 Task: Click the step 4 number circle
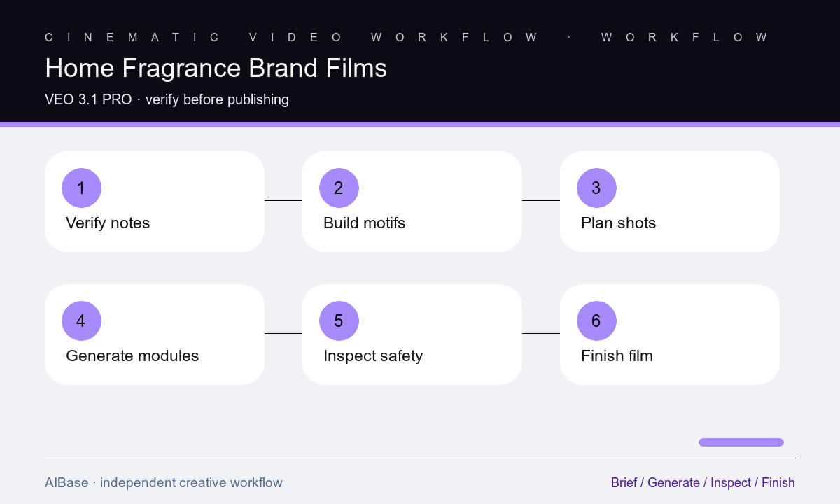[81, 321]
